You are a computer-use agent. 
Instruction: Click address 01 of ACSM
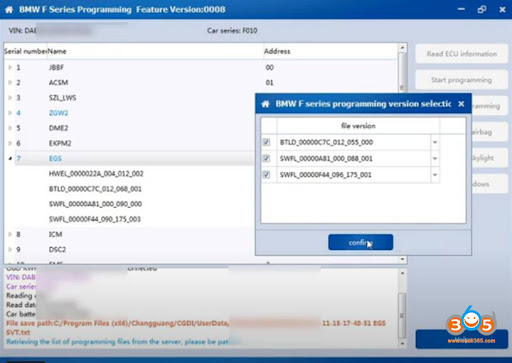click(x=269, y=82)
